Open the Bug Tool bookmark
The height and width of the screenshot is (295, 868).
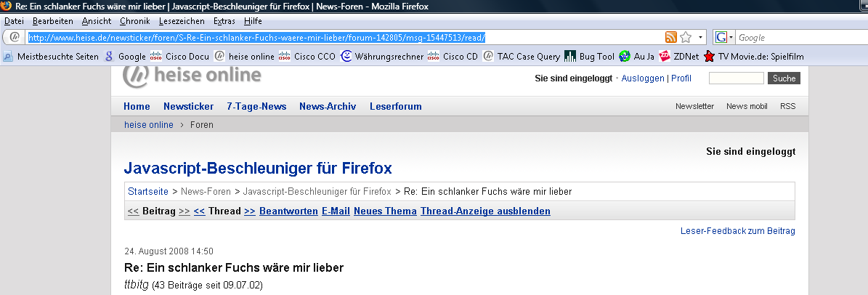[590, 57]
